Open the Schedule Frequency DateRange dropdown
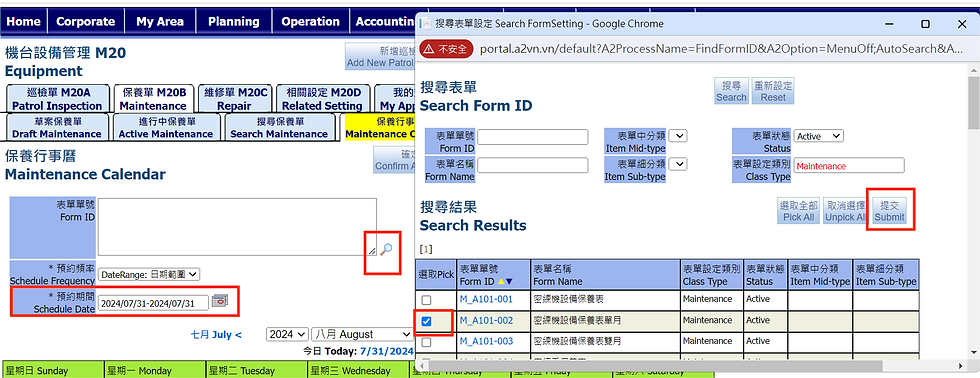 point(149,274)
